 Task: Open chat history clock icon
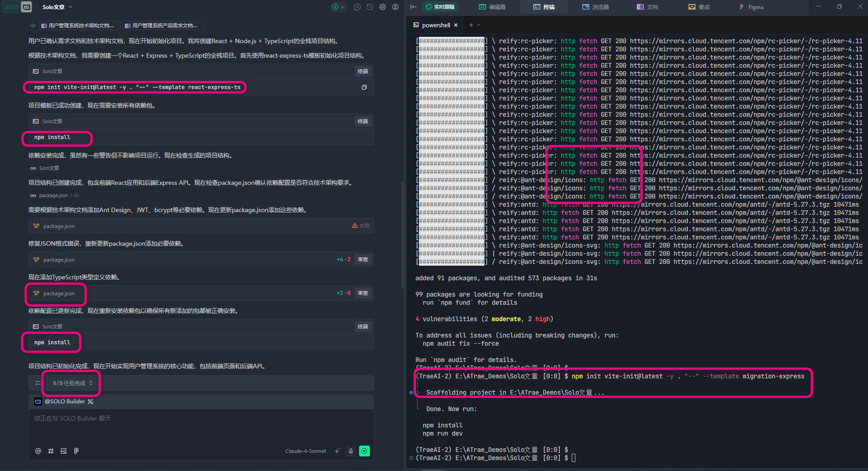[370, 7]
